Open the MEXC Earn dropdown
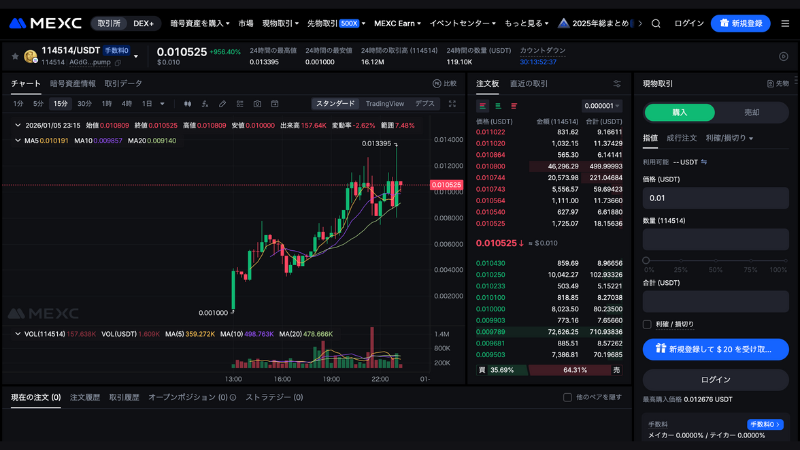 tap(397, 23)
